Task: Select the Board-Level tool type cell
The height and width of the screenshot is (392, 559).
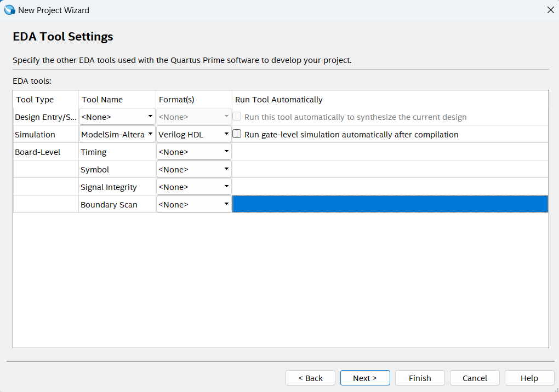Action: pos(45,152)
